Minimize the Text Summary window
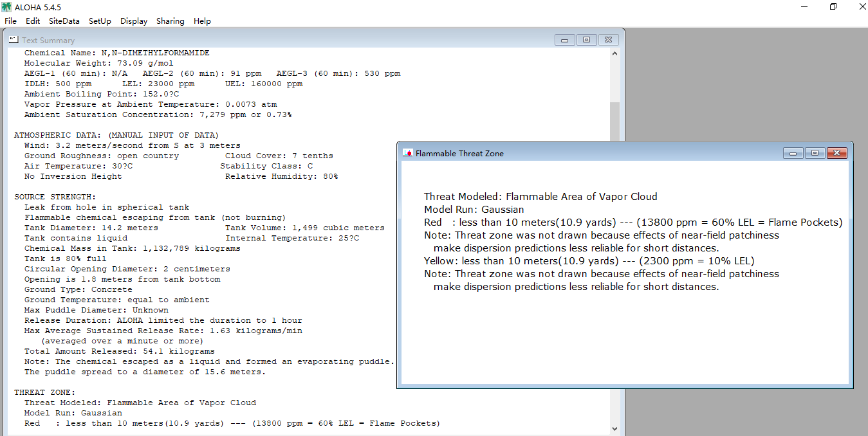 click(564, 40)
